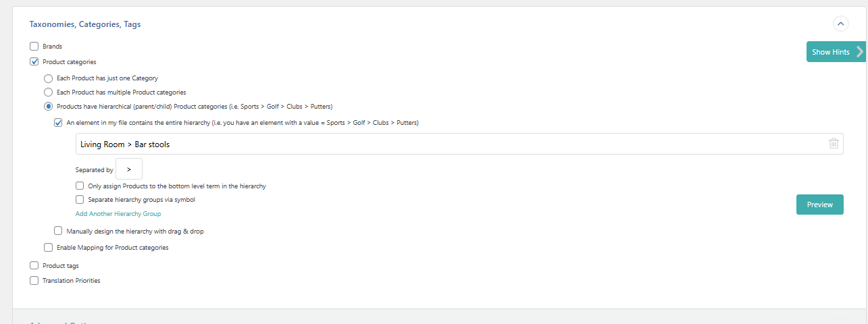This screenshot has height=324, width=868.
Task: Tick the Translation Priorities checkbox
Action: (x=34, y=280)
